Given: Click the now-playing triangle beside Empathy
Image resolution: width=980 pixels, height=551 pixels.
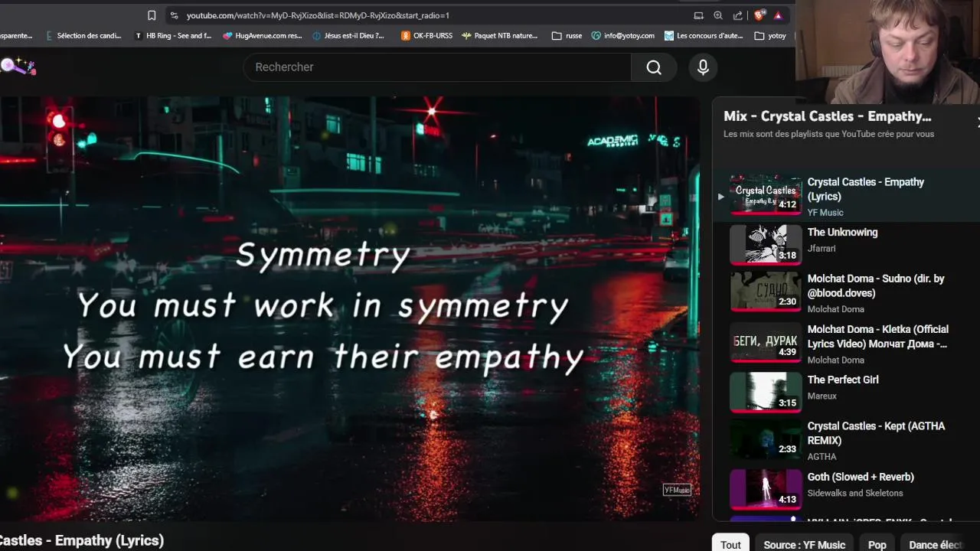Looking at the screenshot, I should point(720,197).
